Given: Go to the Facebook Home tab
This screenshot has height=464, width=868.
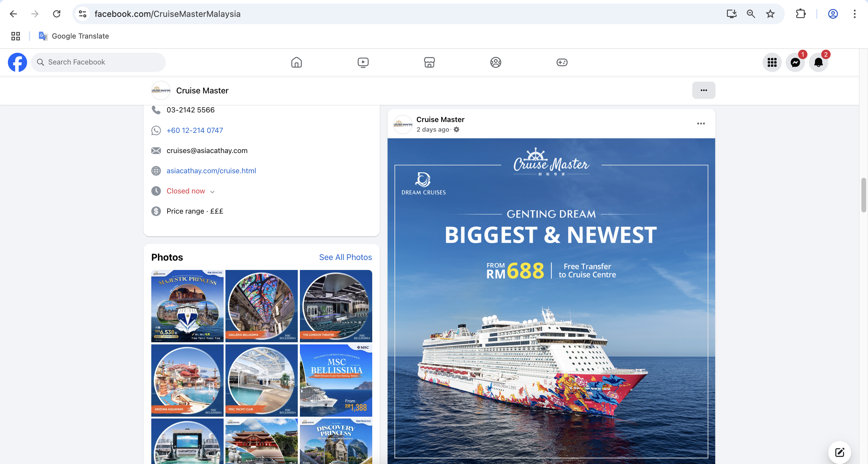Looking at the screenshot, I should pos(297,62).
